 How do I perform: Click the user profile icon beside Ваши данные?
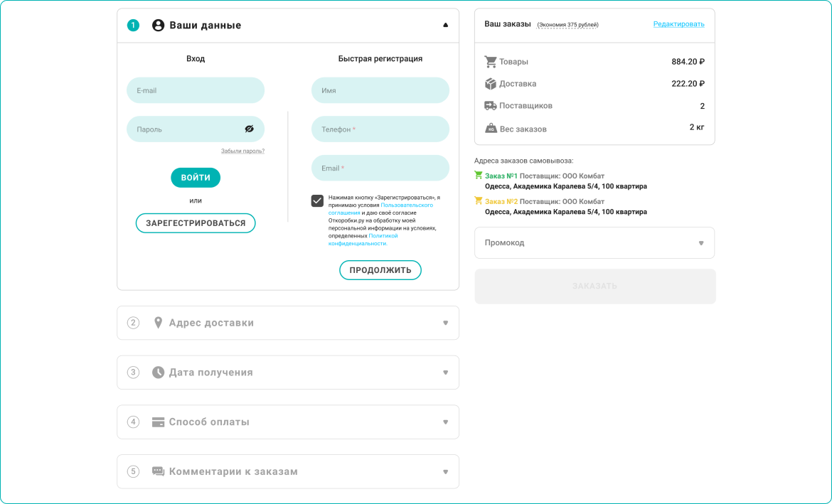(x=158, y=26)
